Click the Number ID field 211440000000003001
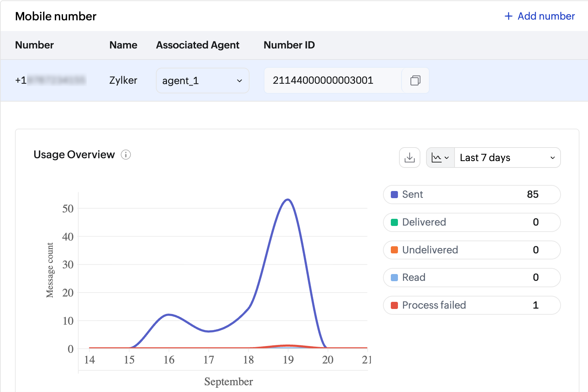This screenshot has height=392, width=588. tap(333, 81)
